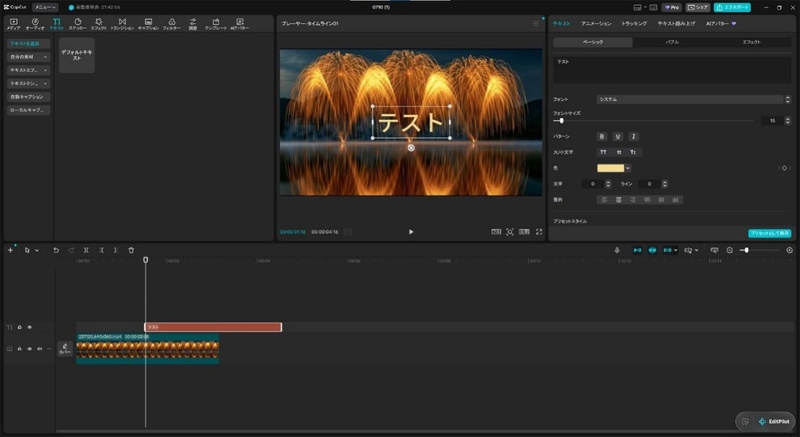Click the split clip icon in timeline toolbar
The image size is (800, 437).
click(86, 250)
